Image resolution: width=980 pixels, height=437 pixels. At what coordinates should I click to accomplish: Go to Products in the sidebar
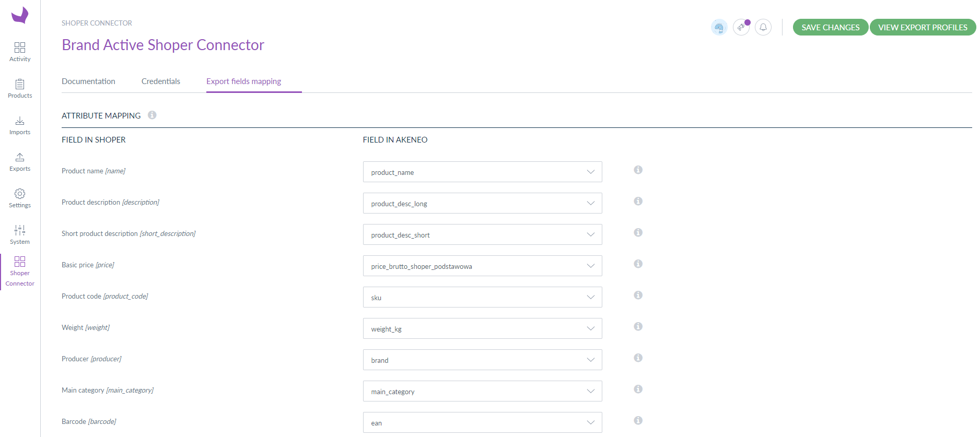[x=20, y=89]
